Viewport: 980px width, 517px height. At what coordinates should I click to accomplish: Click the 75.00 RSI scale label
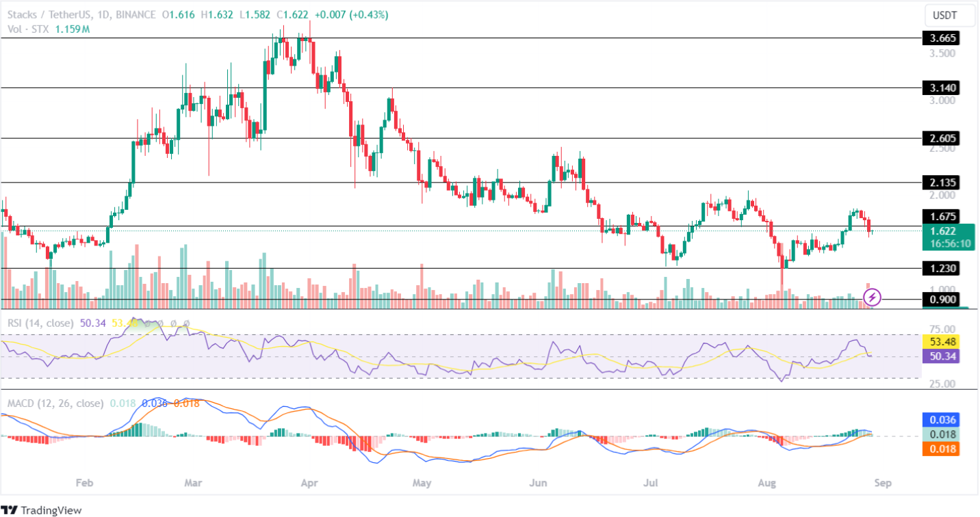[941, 329]
